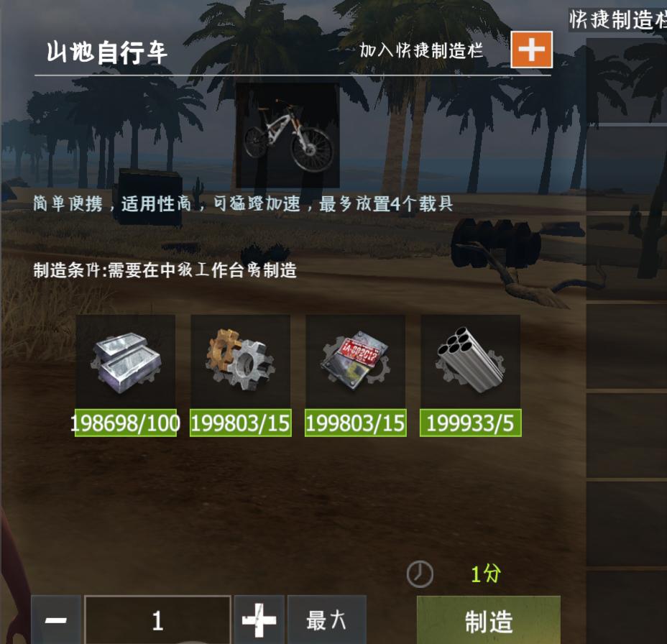
Task: Click the 1分 crafting time text
Action: tap(486, 574)
